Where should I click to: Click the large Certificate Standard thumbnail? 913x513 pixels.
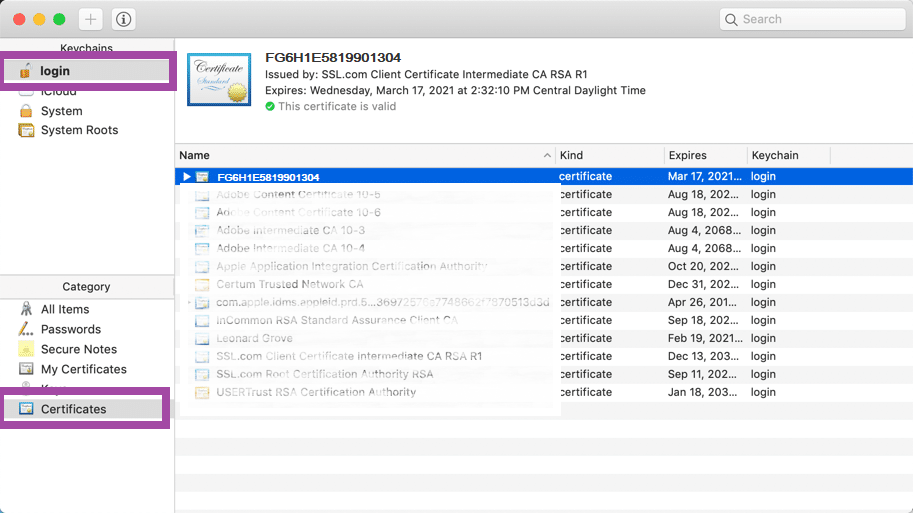coord(219,80)
